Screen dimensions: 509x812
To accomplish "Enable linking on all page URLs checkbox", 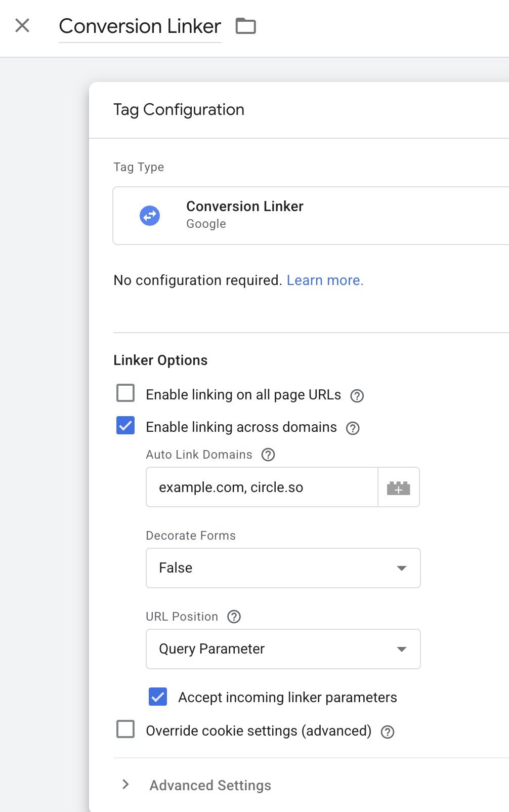I will pos(125,393).
